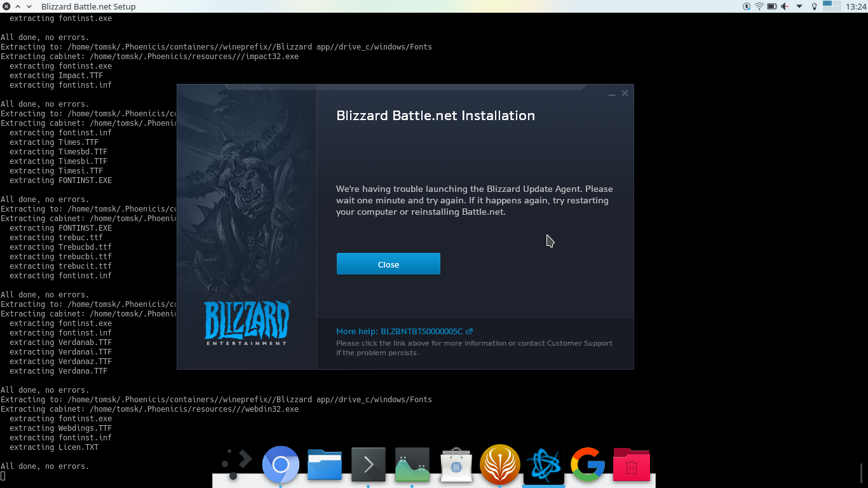
Task: Click the terminal line mentioning impact32.exe
Action: 150,57
